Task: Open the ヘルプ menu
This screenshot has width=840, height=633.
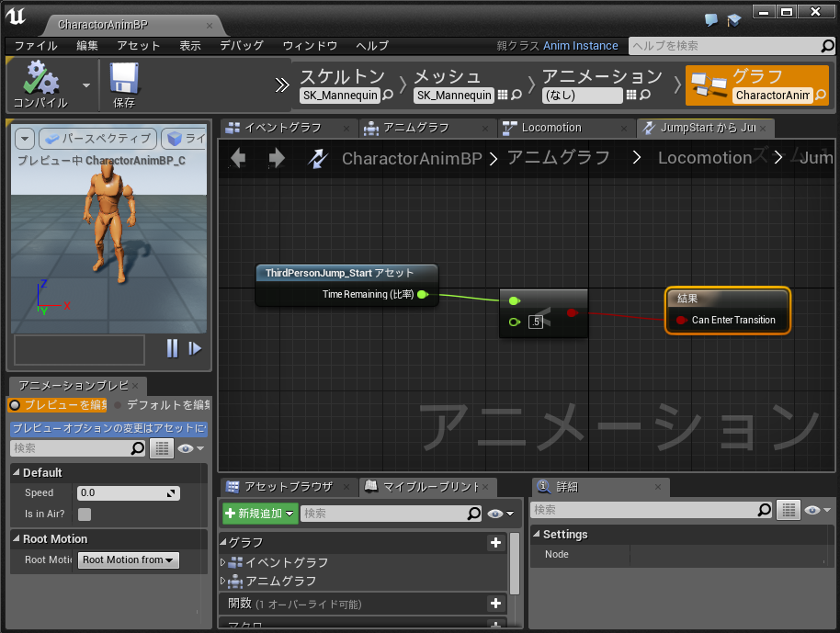Action: [372, 46]
